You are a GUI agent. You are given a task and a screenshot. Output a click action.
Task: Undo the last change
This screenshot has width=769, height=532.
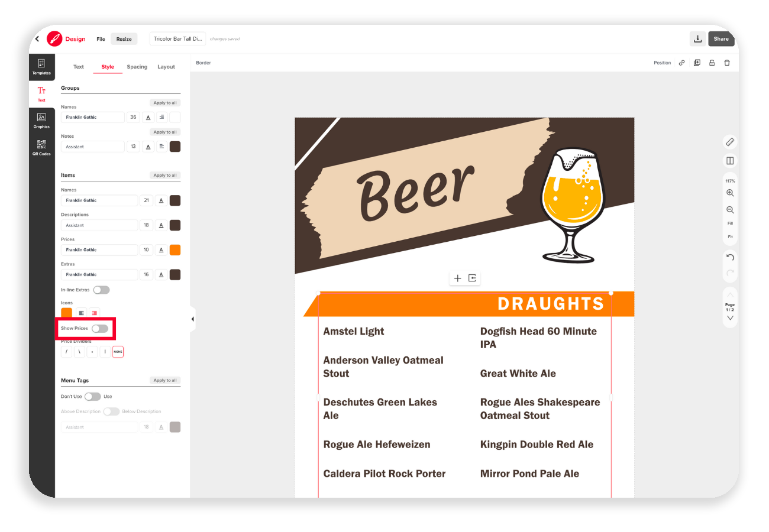point(730,258)
